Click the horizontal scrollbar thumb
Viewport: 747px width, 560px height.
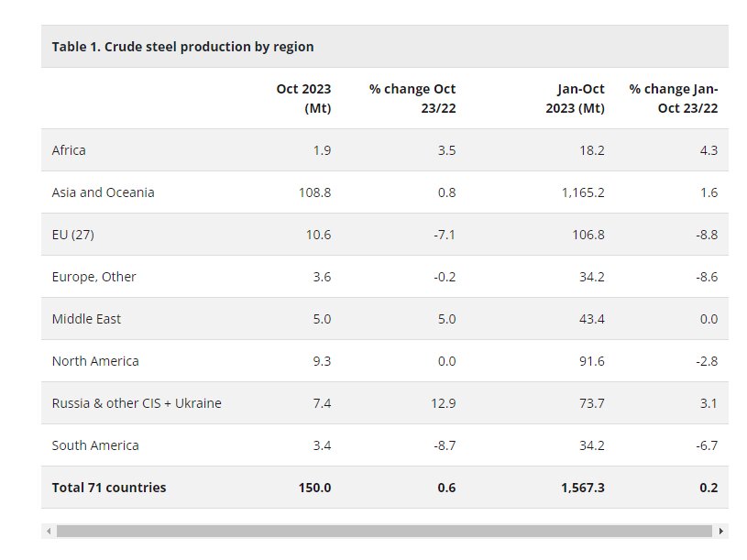[x=384, y=531]
